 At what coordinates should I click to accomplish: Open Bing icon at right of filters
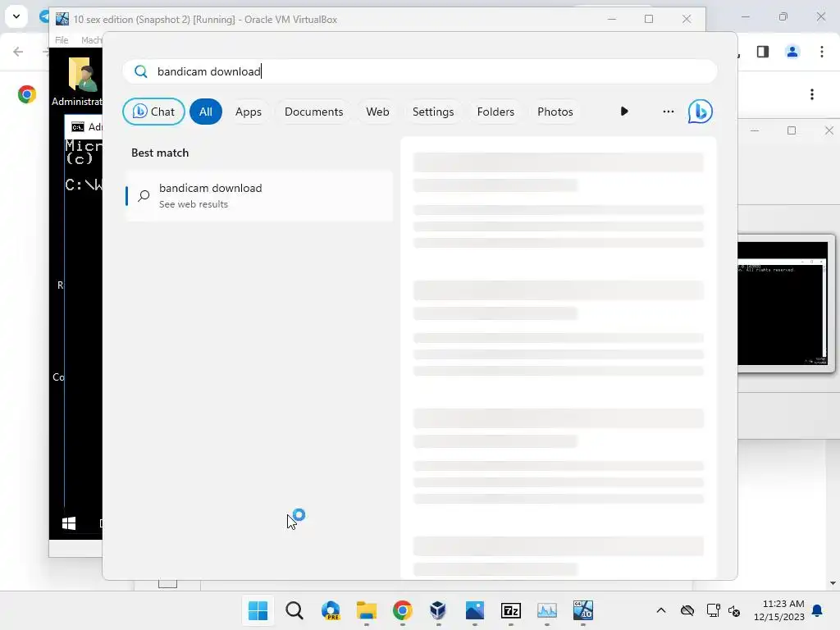701,112
